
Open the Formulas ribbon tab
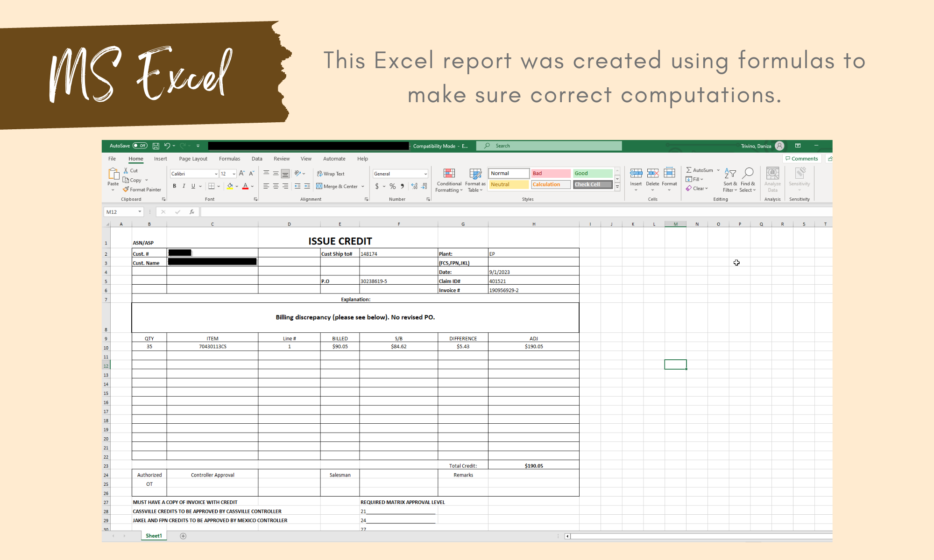[x=229, y=159]
